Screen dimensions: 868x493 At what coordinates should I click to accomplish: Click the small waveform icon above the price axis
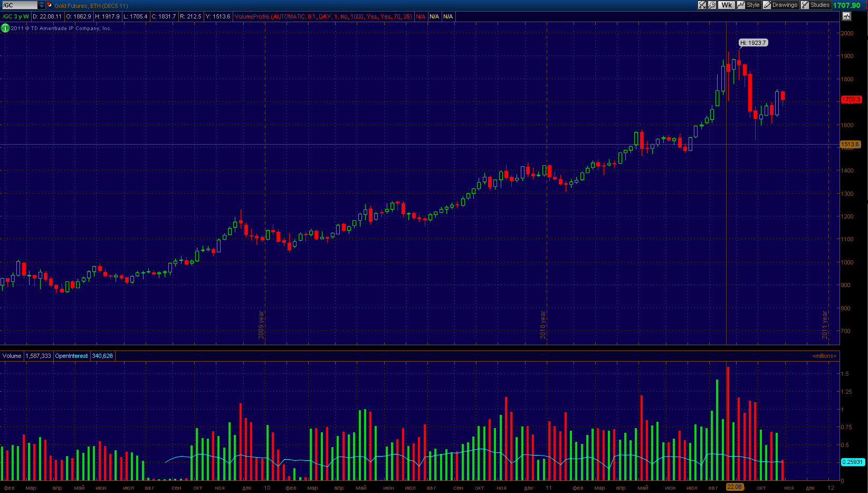pos(846,16)
